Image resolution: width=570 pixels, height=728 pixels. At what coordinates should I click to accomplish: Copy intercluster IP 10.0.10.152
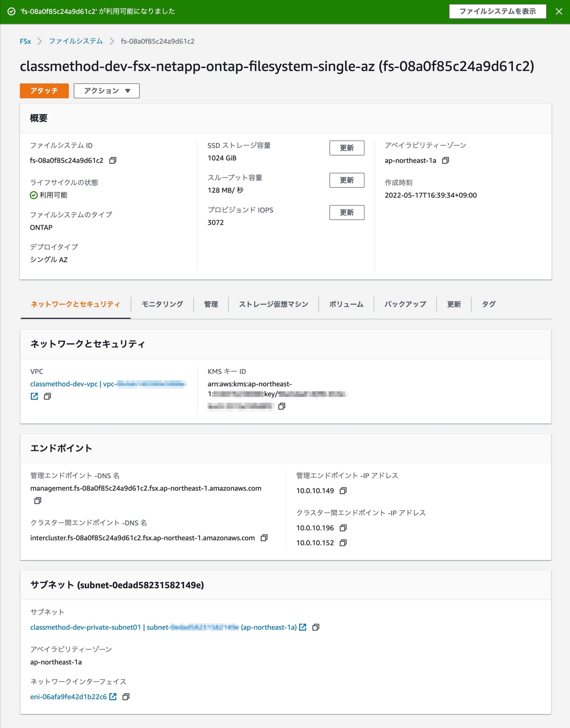(x=343, y=543)
